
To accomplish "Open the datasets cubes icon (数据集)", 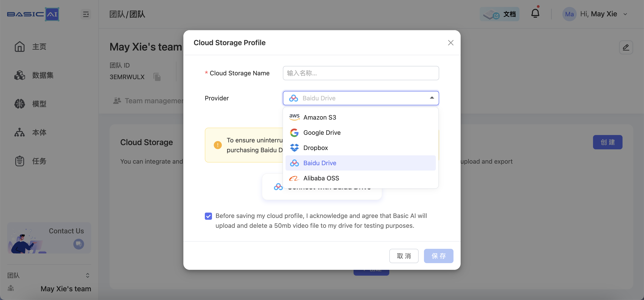I will coord(19,75).
